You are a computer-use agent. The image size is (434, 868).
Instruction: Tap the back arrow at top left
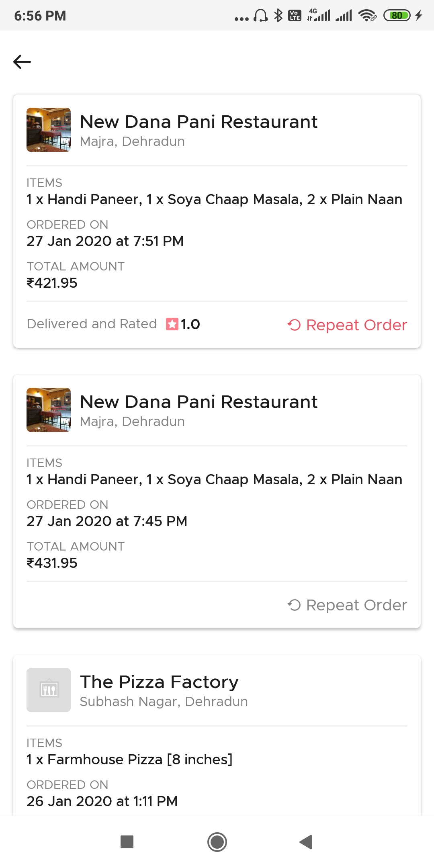click(x=22, y=62)
